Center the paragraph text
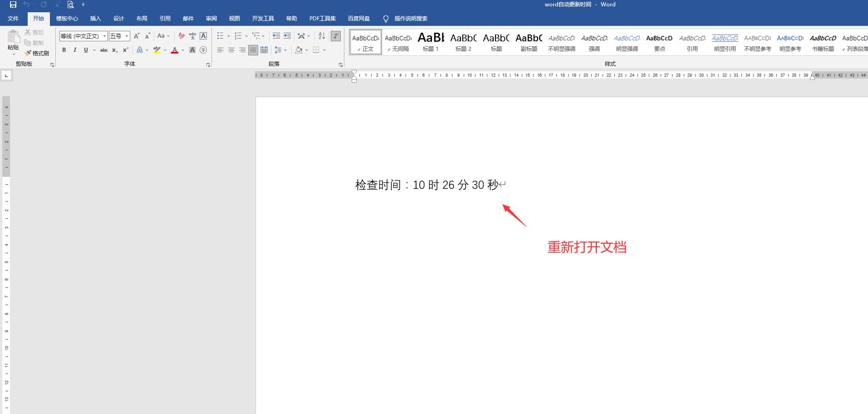 click(x=231, y=50)
